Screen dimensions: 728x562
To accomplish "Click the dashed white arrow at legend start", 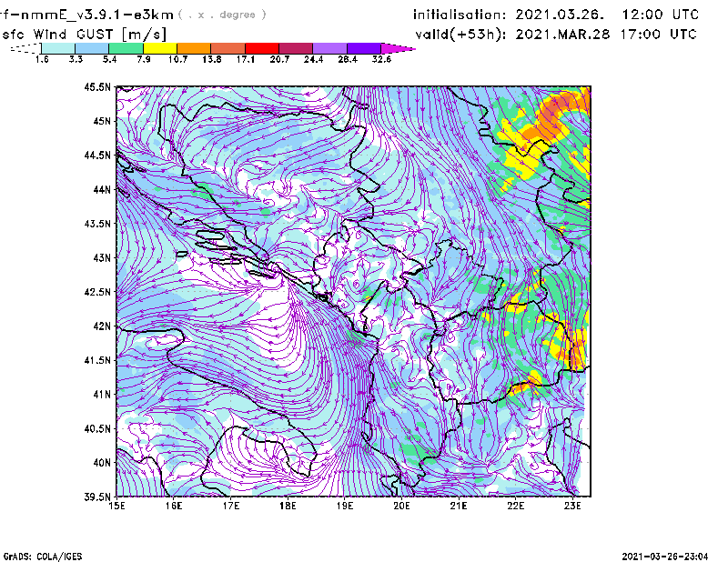I will pos(25,48).
